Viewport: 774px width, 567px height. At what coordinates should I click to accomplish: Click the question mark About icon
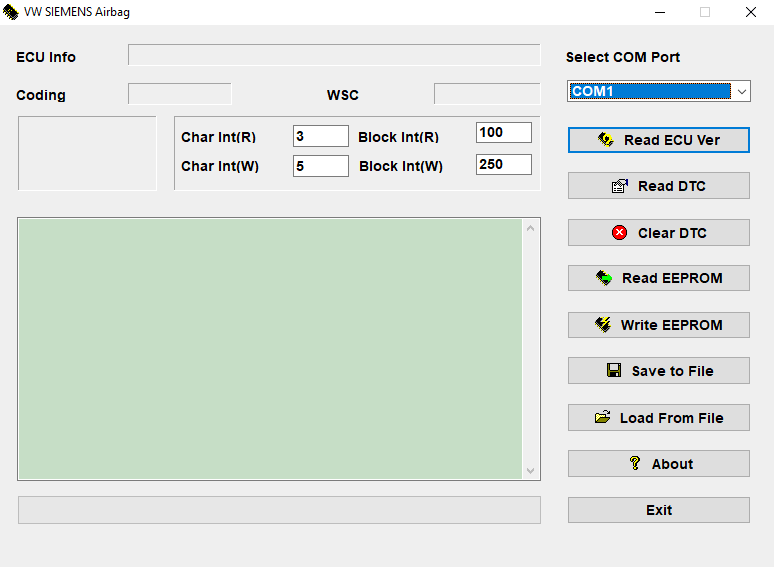[635, 463]
